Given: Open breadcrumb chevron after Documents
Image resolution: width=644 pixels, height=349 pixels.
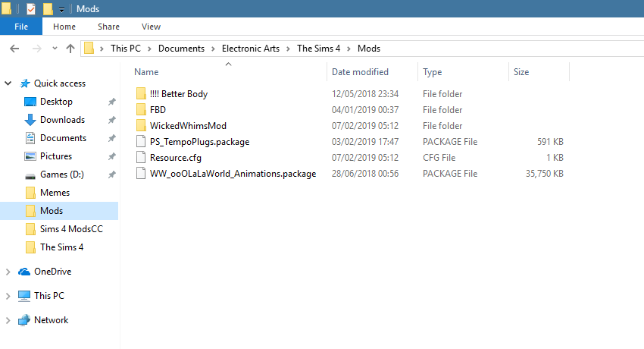Looking at the screenshot, I should (213, 49).
